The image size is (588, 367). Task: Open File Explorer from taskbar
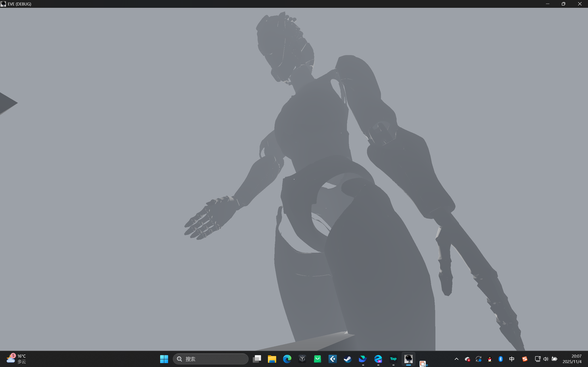[272, 359]
